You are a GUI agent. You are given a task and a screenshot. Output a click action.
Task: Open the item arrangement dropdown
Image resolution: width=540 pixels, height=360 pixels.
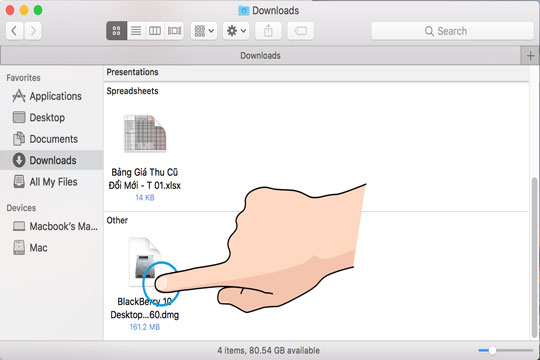click(204, 31)
